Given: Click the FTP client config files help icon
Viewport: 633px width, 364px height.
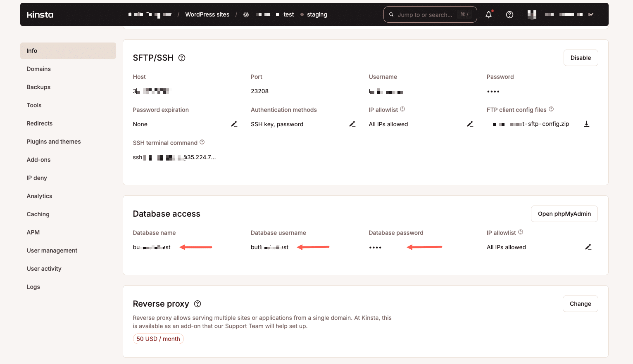Looking at the screenshot, I should pyautogui.click(x=551, y=109).
